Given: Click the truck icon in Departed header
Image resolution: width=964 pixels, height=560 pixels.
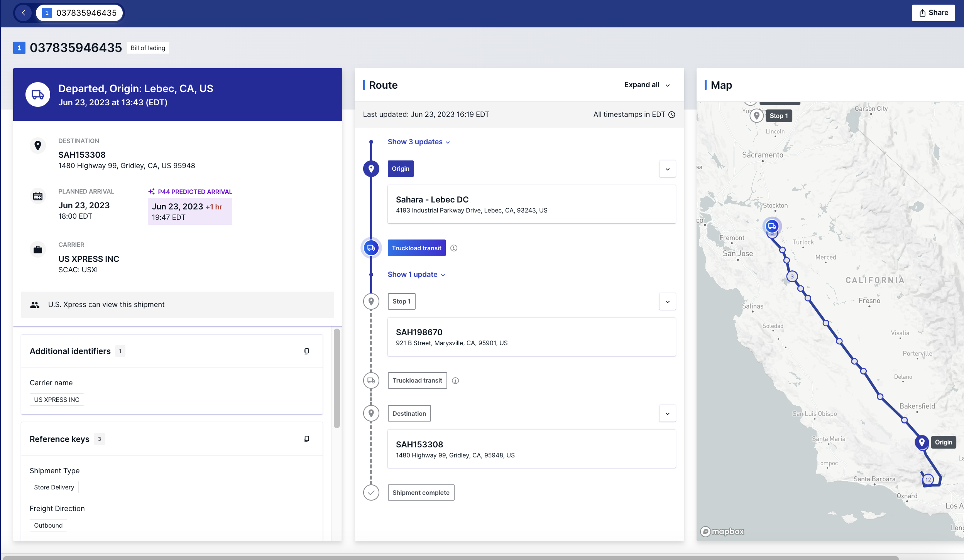Looking at the screenshot, I should (38, 94).
